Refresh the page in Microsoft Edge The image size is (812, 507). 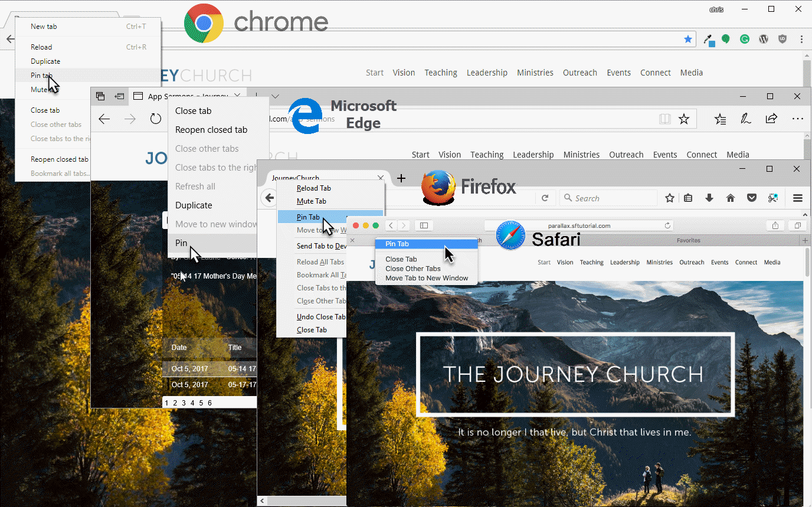click(x=156, y=119)
